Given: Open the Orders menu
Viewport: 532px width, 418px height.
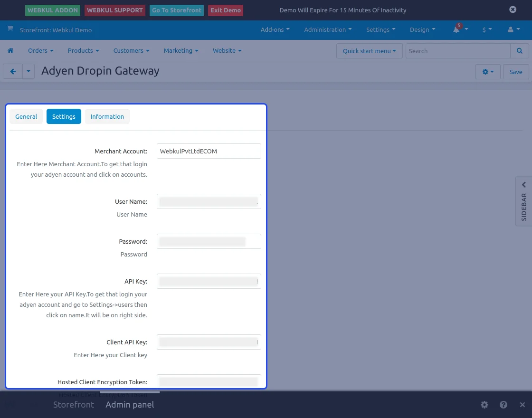Looking at the screenshot, I should pos(40,51).
